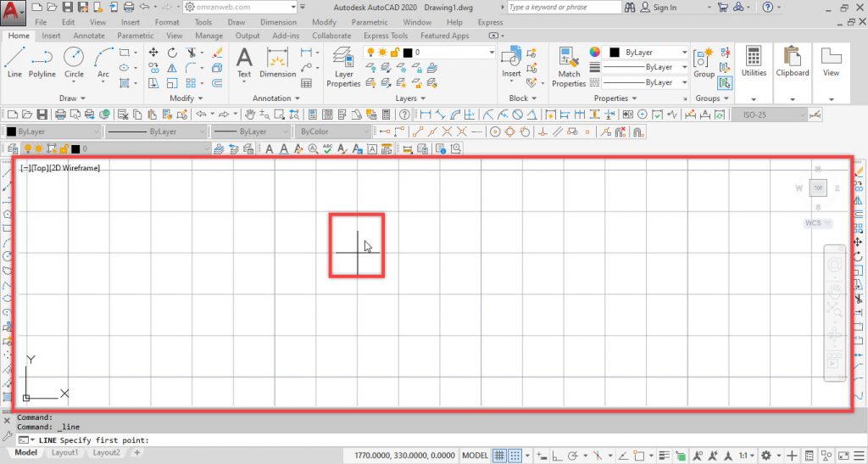This screenshot has width=868, height=464.
Task: Open the ByColor plot style dropdown
Action: pos(331,132)
